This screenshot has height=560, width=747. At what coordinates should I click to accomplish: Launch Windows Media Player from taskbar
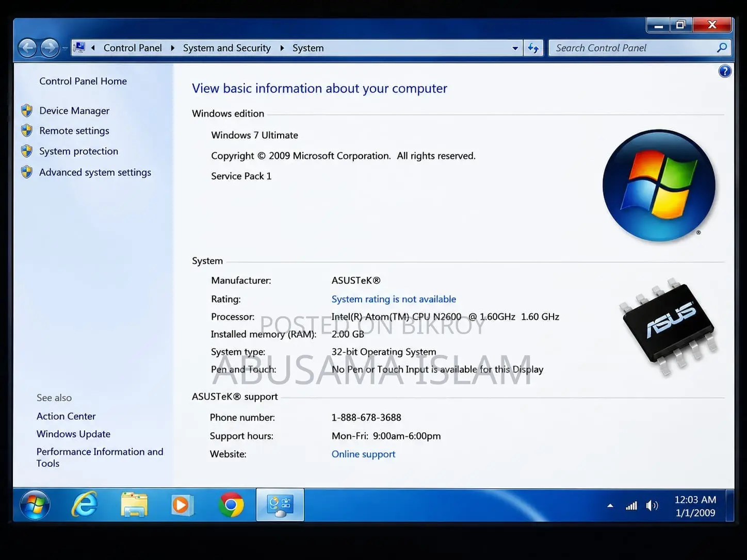click(x=182, y=505)
